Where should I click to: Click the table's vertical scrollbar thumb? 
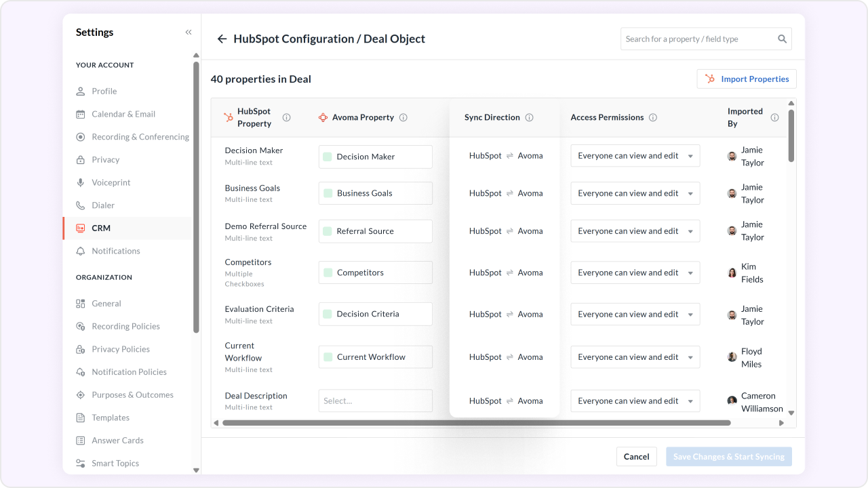[791, 136]
